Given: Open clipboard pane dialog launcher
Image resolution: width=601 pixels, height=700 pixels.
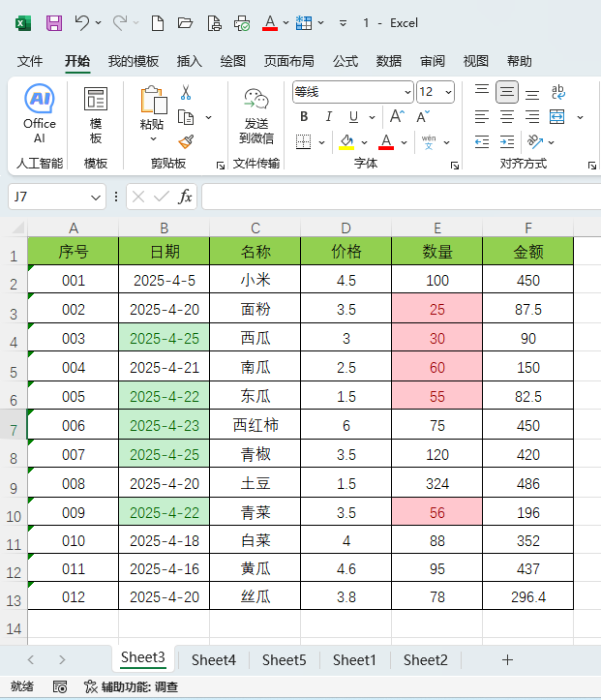Looking at the screenshot, I should [221, 166].
